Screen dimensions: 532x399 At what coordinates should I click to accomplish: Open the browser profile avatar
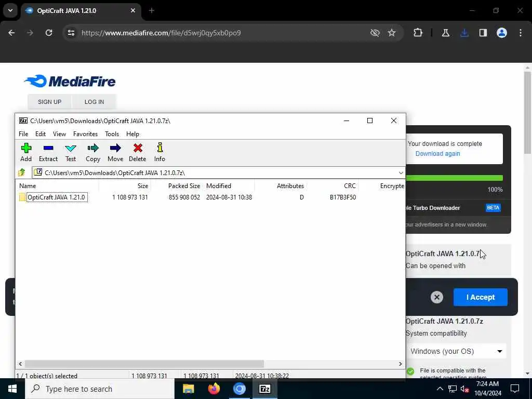coord(501,33)
